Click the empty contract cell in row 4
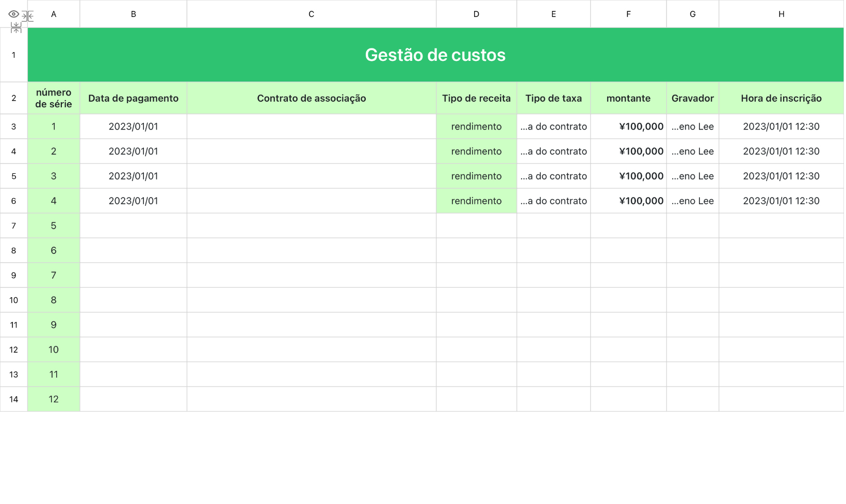 pyautogui.click(x=312, y=151)
